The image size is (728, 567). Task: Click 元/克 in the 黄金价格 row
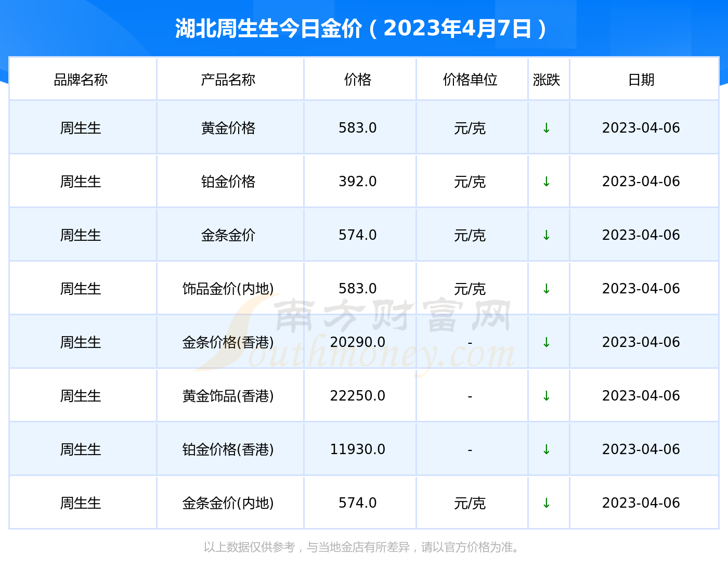(470, 128)
